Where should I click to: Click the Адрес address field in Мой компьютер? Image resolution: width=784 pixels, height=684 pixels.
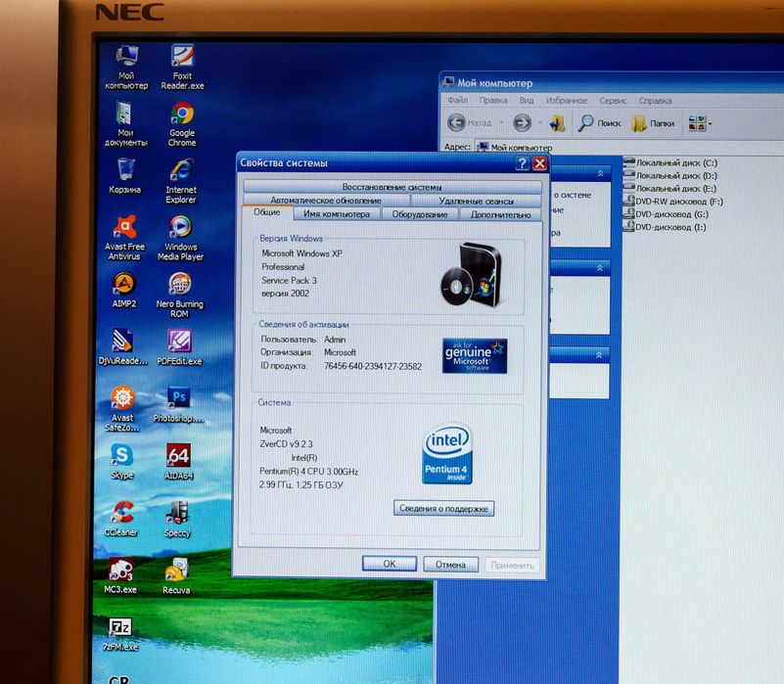627,148
